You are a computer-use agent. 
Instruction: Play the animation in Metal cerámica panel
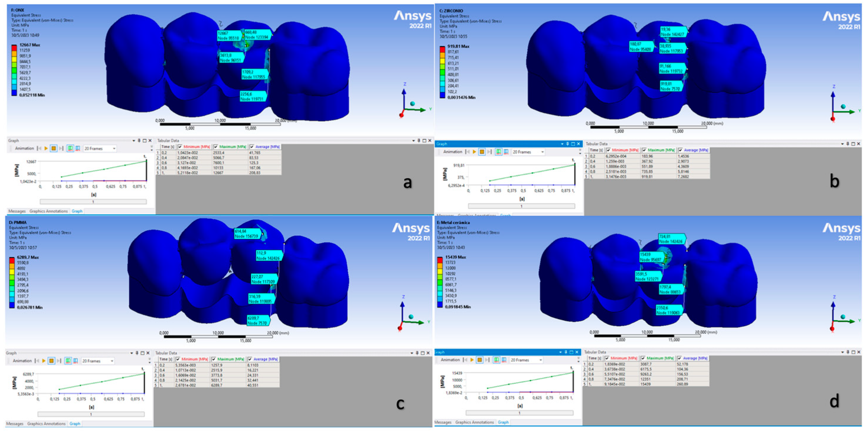(x=472, y=360)
